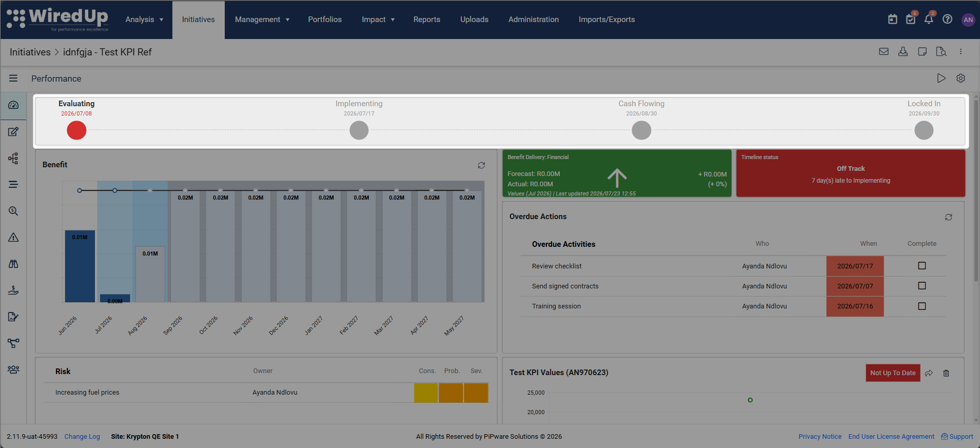The width and height of the screenshot is (980, 448).
Task: Delete the Test KPI Values widget
Action: 946,373
